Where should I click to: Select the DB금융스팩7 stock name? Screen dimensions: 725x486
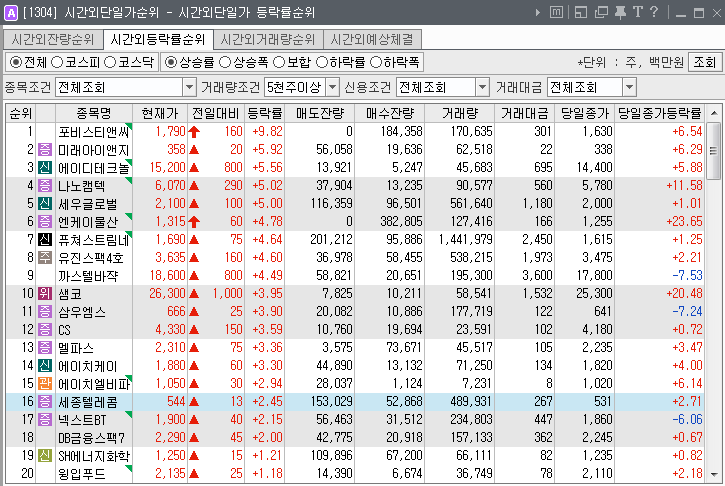point(92,438)
